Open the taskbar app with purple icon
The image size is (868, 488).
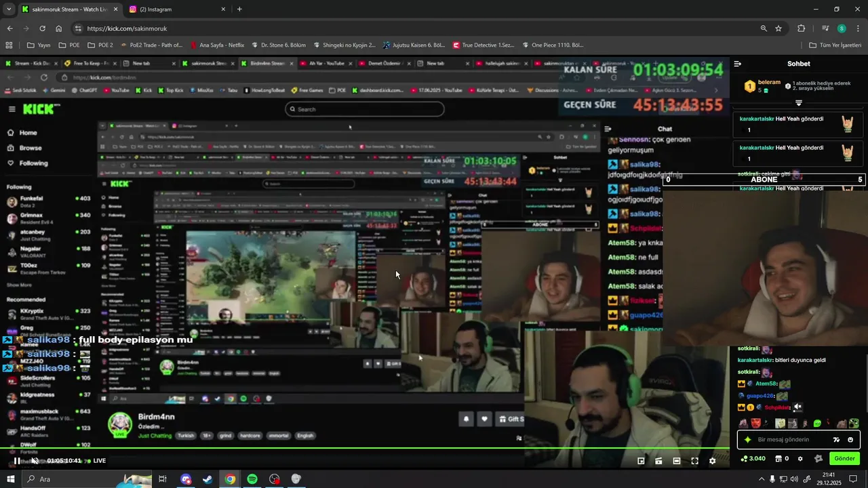[186, 479]
